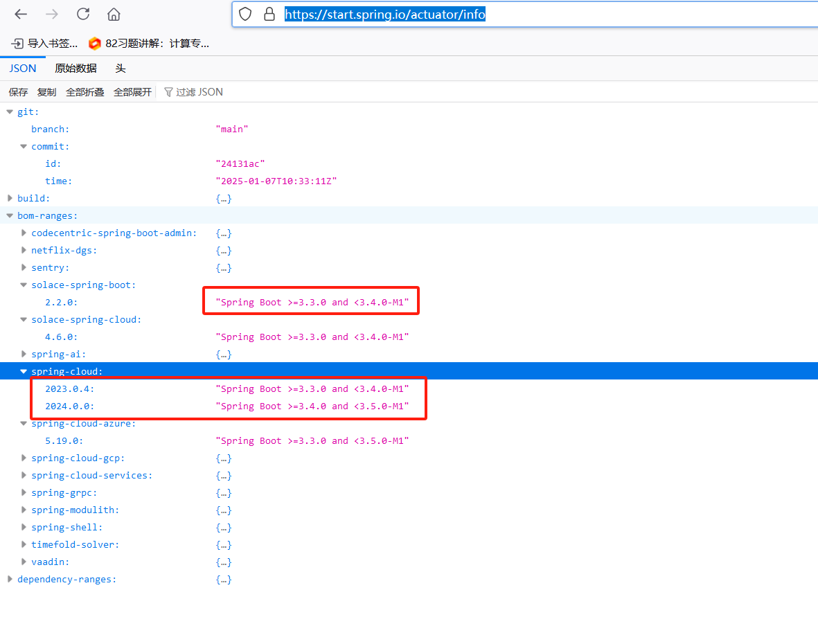Select the 2023.0.4 key row
The image size is (818, 644).
pos(69,389)
